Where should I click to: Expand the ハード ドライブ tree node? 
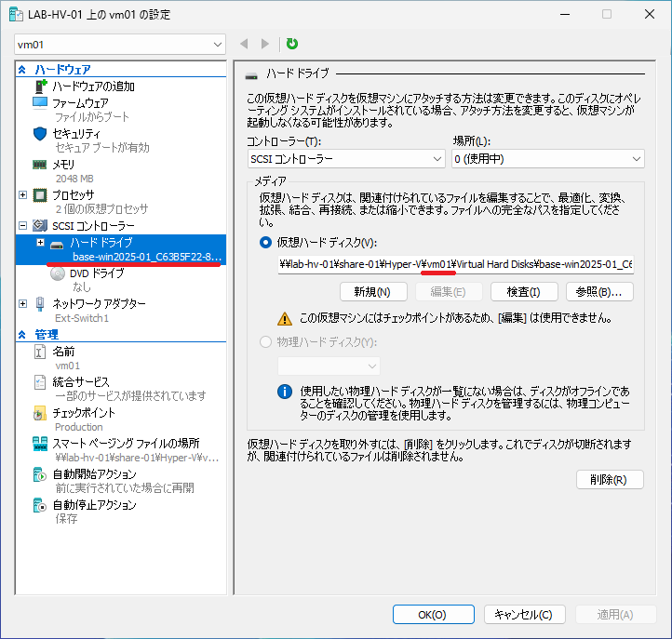click(40, 243)
